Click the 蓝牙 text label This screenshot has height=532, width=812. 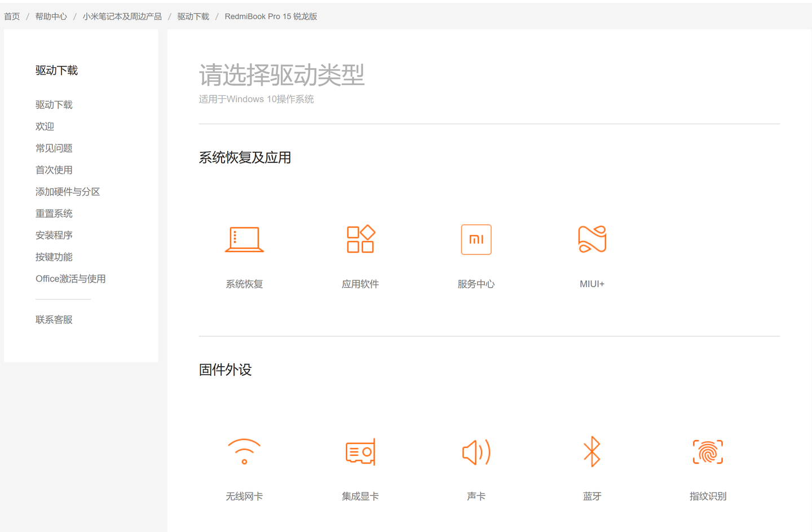click(x=592, y=496)
